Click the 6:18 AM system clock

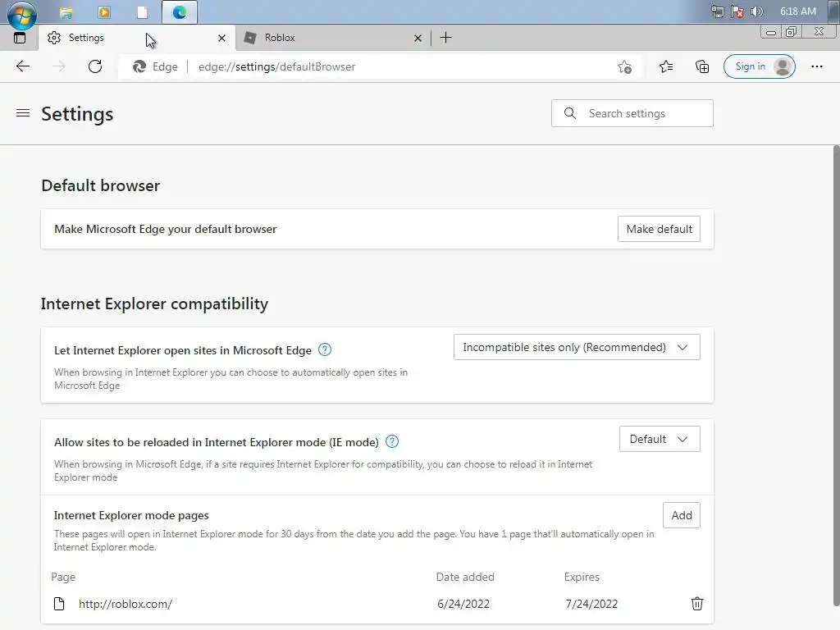(x=797, y=11)
